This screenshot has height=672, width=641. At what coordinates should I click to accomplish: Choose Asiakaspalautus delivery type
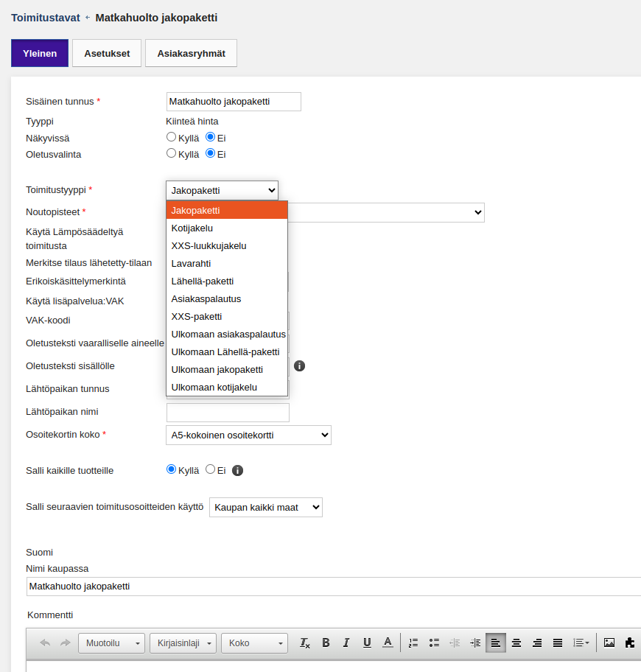click(227, 299)
